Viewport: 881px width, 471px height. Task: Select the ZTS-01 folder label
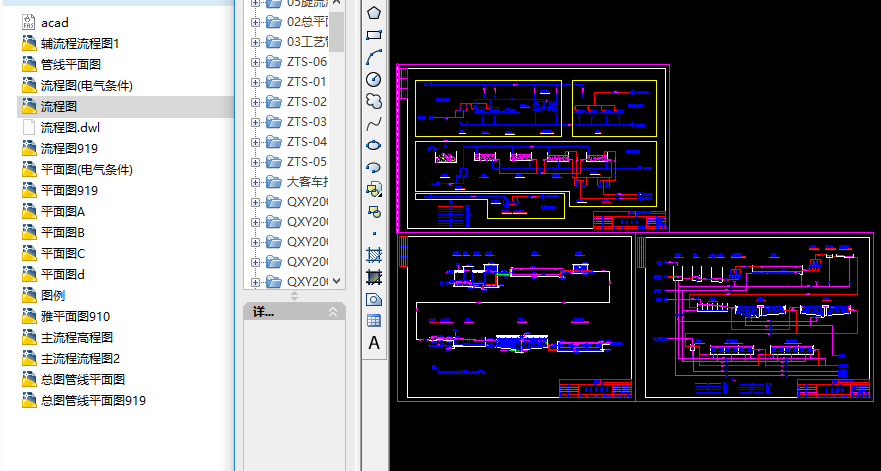(x=307, y=82)
